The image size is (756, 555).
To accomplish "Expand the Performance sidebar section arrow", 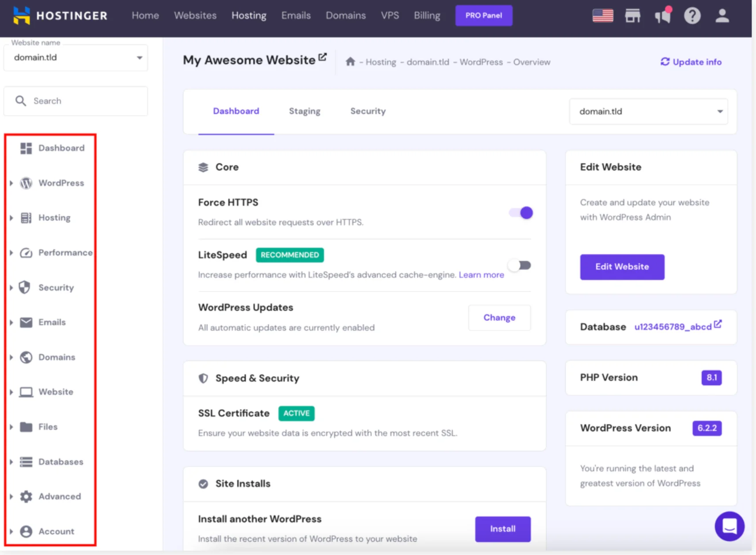I will 11,253.
